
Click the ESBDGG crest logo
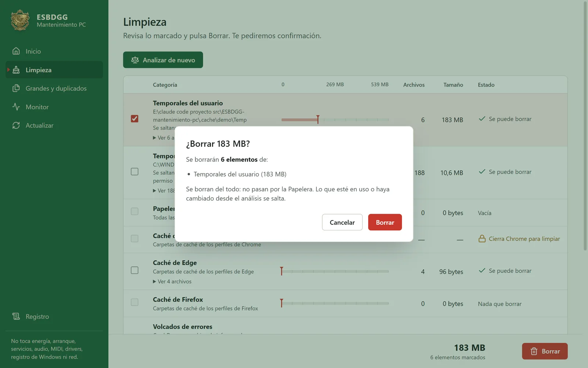point(20,20)
